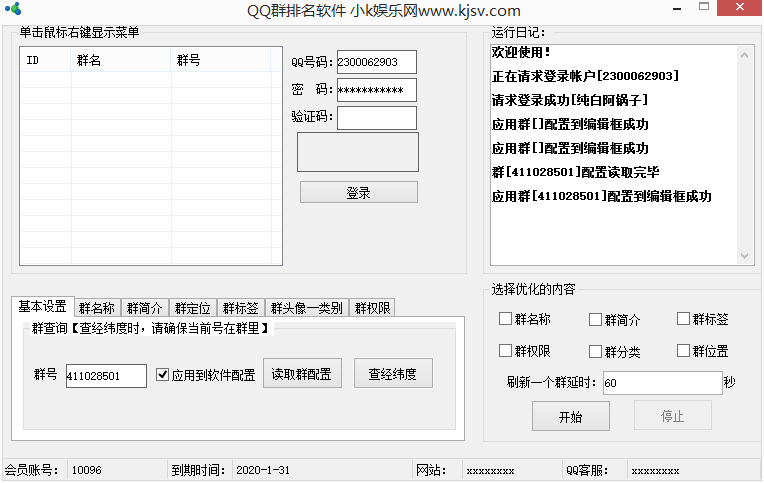Click the 查经纬度 button
Image resolution: width=764 pixels, height=483 pixels.
(x=393, y=374)
